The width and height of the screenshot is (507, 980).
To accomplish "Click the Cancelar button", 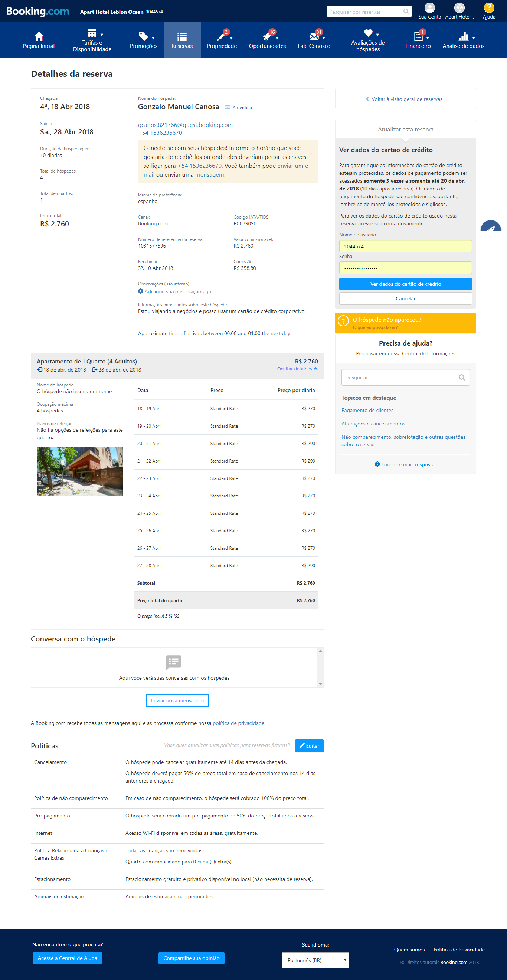I will (405, 299).
